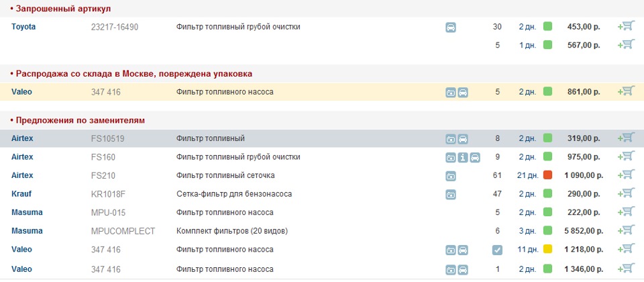Click yellow availability indicator on Valeo row
644x282 pixels.
tap(547, 250)
